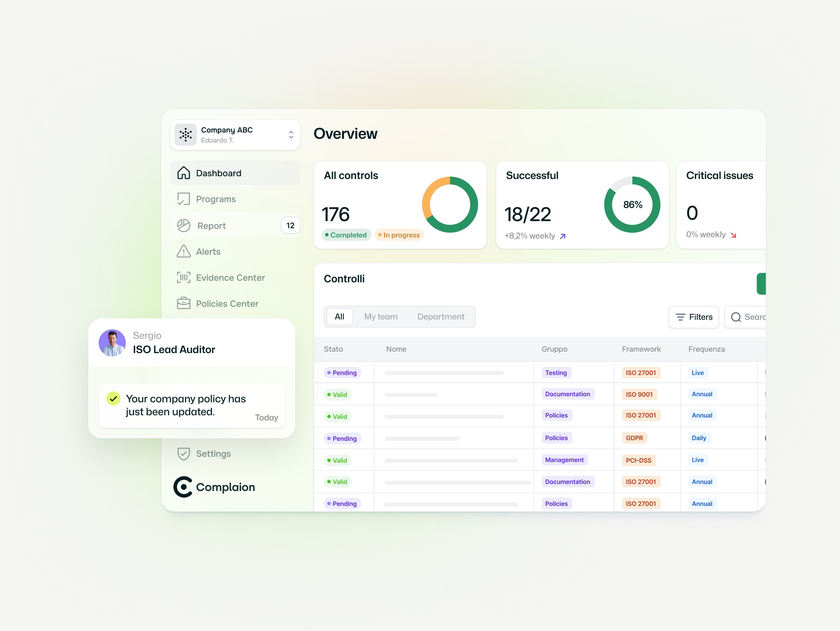The height and width of the screenshot is (631, 840).
Task: Click the Report badge showing 12
Action: tap(290, 225)
